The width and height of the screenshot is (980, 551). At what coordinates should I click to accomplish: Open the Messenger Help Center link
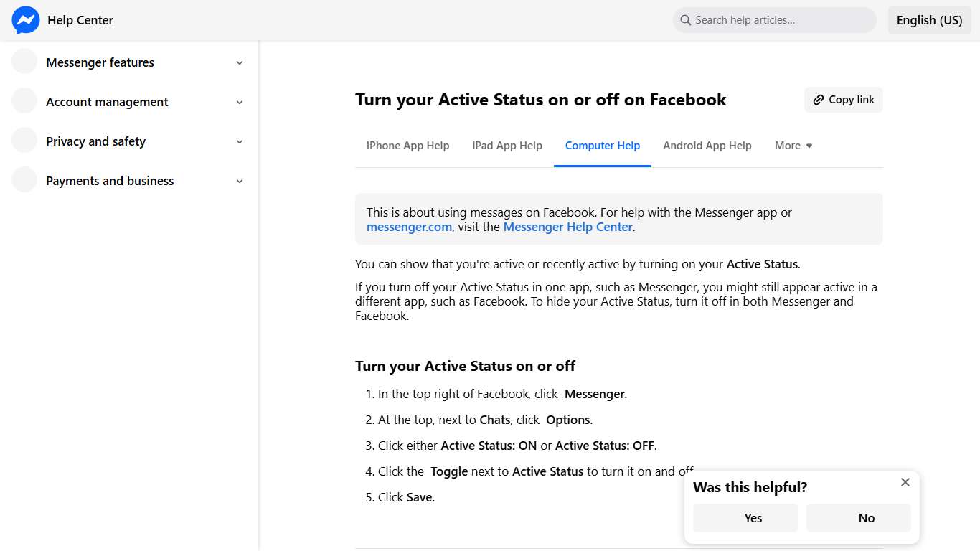567,227
